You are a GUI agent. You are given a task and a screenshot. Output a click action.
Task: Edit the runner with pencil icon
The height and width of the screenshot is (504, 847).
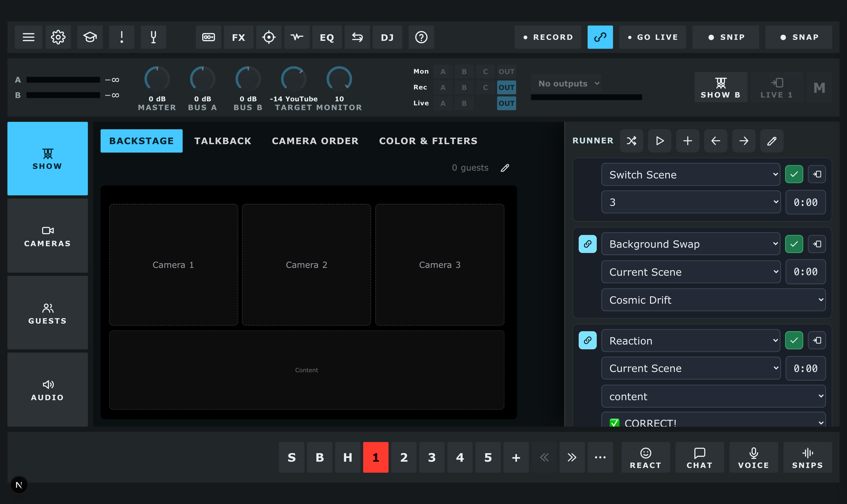pyautogui.click(x=772, y=141)
